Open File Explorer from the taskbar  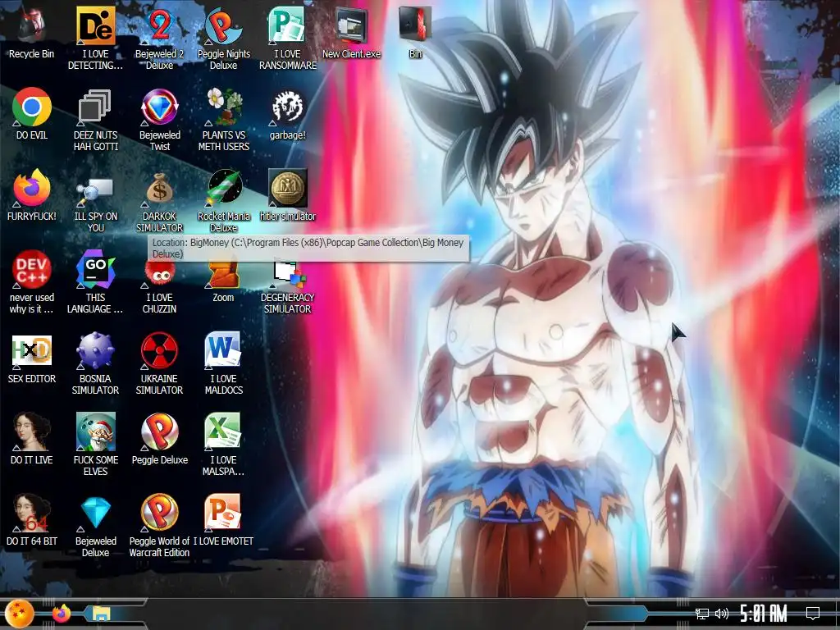101,614
